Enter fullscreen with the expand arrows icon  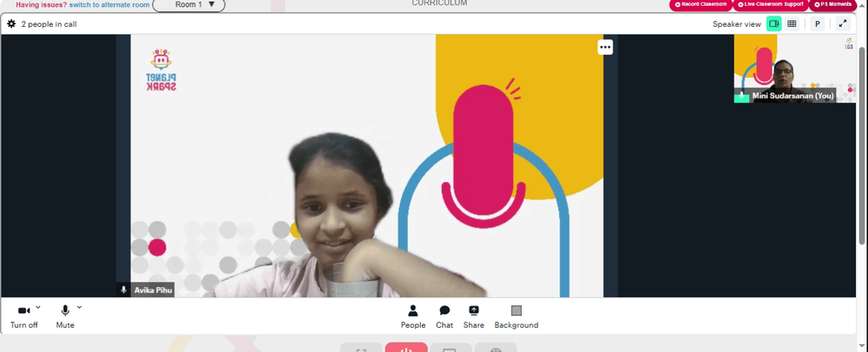point(843,23)
